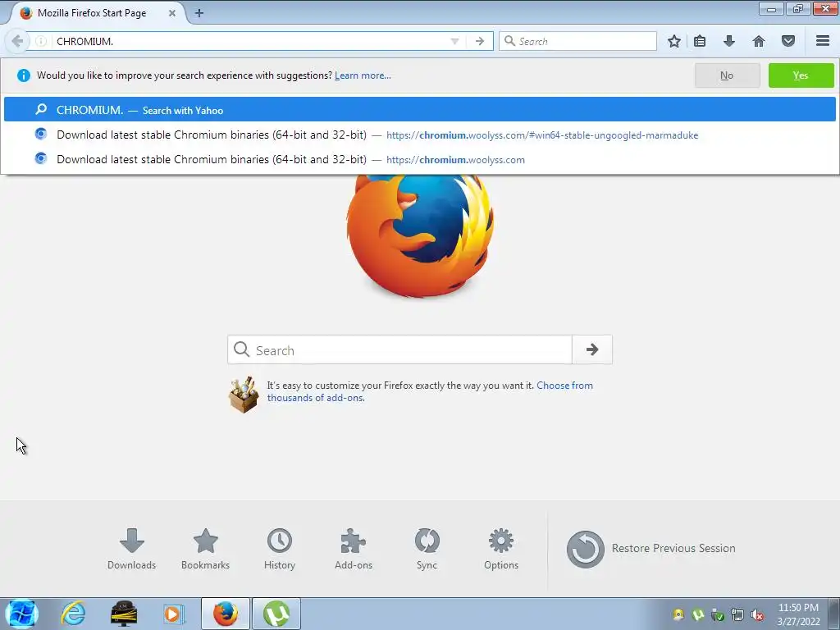This screenshot has width=840, height=630.
Task: Open media player icon on taskbar
Action: click(x=173, y=614)
